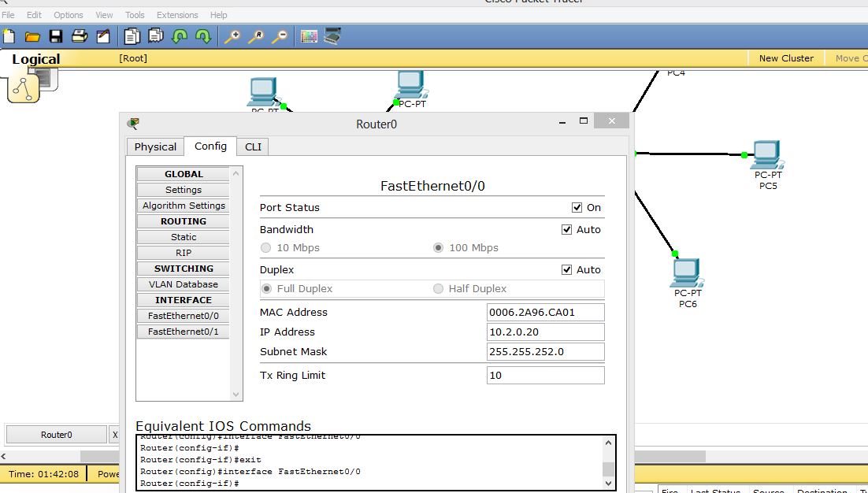Open the Settings config button
Viewport: 868px width, 493px height.
click(184, 190)
